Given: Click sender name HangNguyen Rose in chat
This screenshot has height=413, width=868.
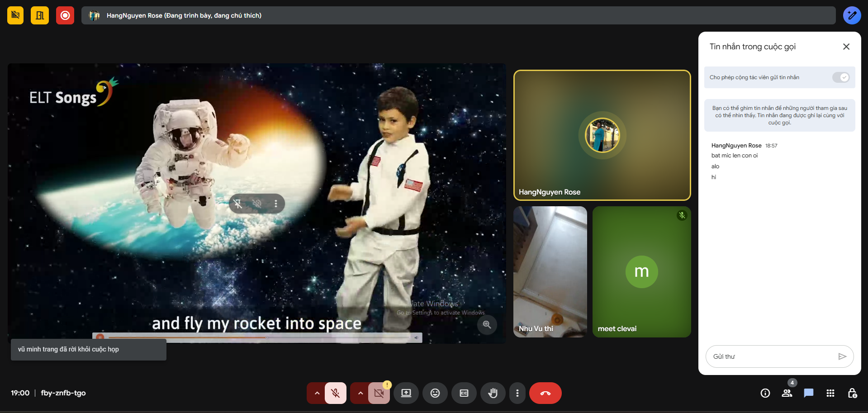Looking at the screenshot, I should 736,146.
